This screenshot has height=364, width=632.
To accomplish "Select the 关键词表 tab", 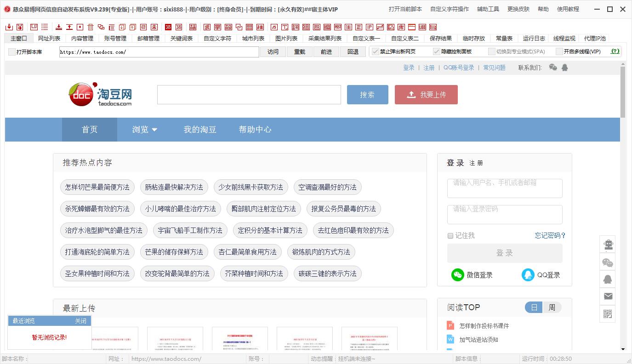I will click(182, 39).
